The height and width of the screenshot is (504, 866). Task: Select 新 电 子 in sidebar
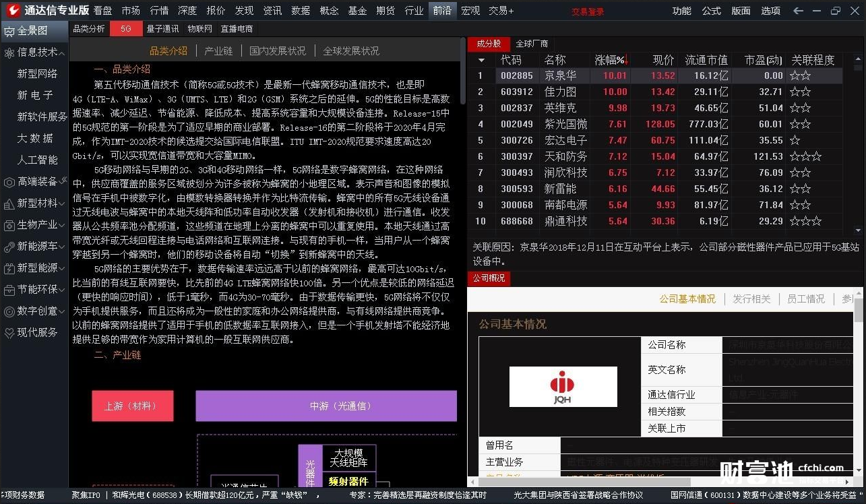point(35,96)
